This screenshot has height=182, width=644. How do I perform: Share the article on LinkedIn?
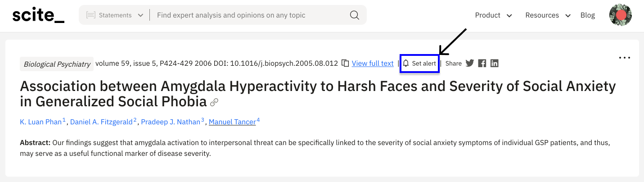[494, 64]
